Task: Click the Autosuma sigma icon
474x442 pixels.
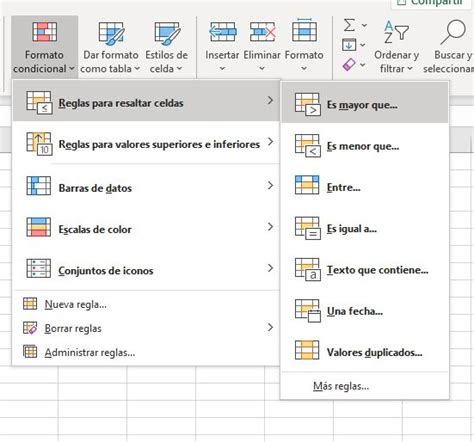Action: click(x=349, y=25)
